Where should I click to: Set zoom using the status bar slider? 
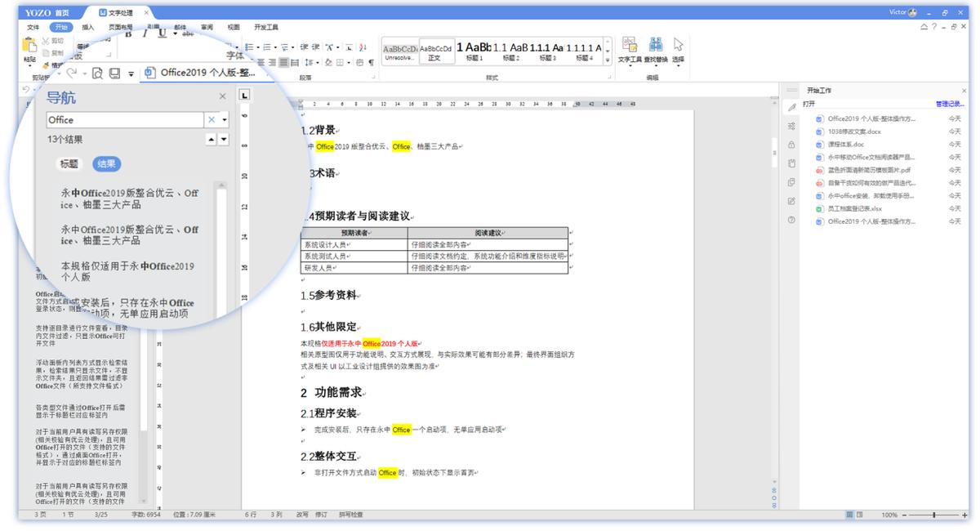tap(934, 515)
